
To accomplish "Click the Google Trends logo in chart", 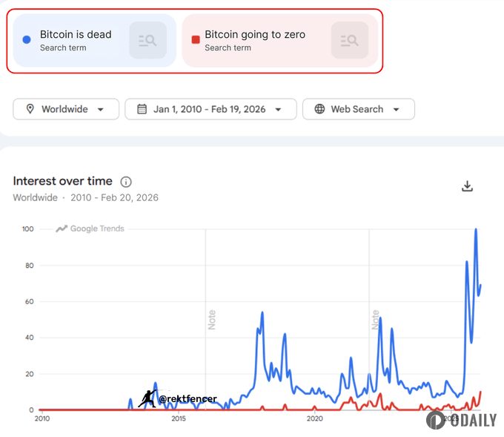I will (90, 229).
